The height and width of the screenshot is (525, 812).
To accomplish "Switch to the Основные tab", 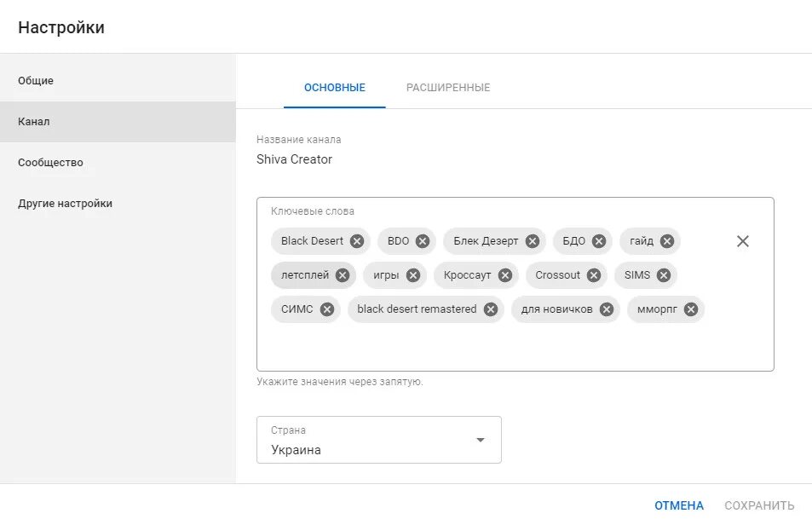I will point(335,88).
